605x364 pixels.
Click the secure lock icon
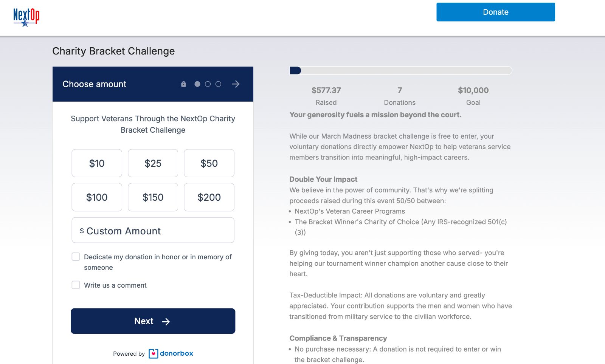click(x=183, y=84)
